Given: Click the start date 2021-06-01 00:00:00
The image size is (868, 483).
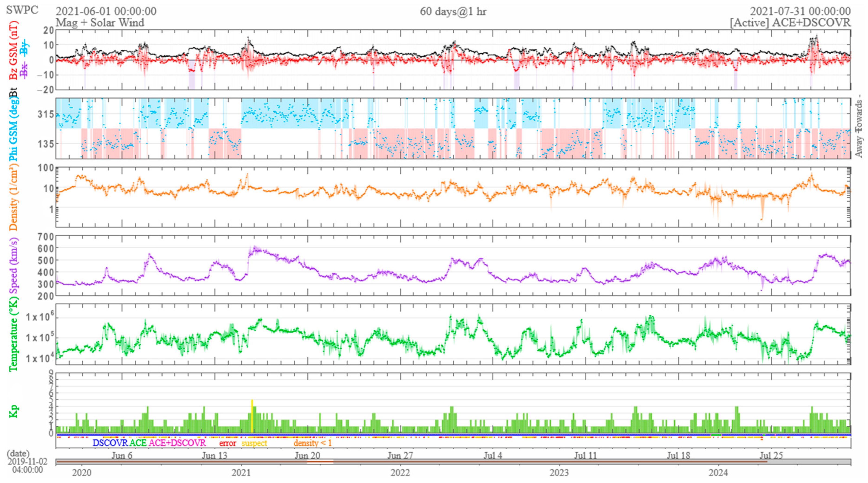Looking at the screenshot, I should pyautogui.click(x=106, y=11).
